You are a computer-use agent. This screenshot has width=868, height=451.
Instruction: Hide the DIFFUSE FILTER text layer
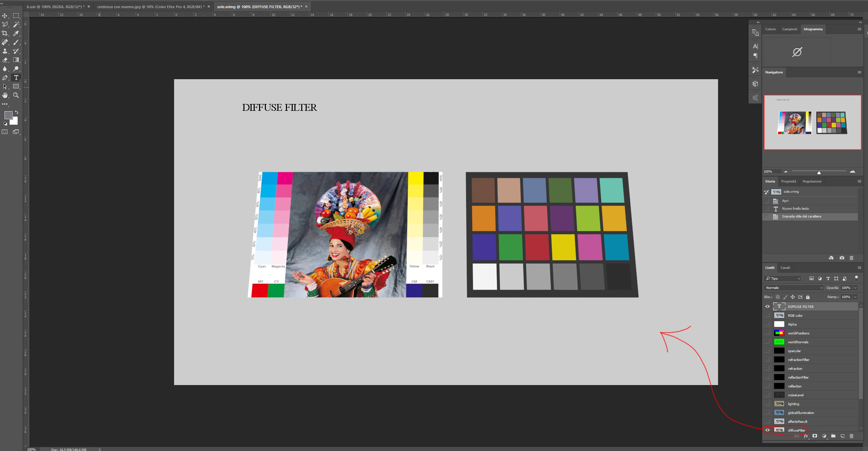point(767,307)
